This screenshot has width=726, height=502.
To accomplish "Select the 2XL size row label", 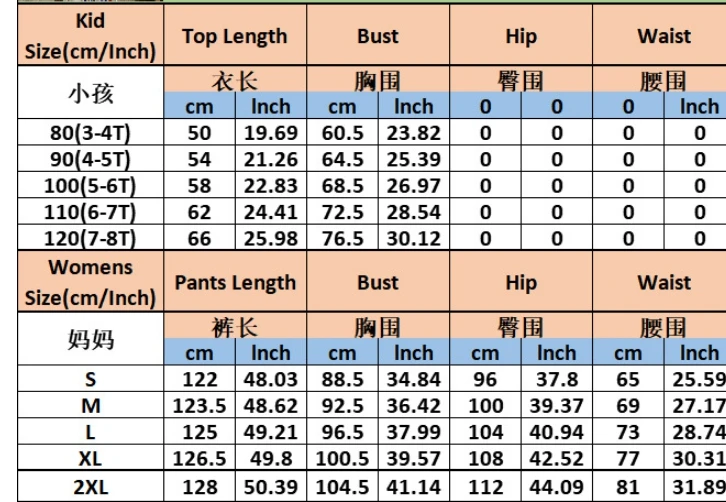I will click(x=90, y=486).
